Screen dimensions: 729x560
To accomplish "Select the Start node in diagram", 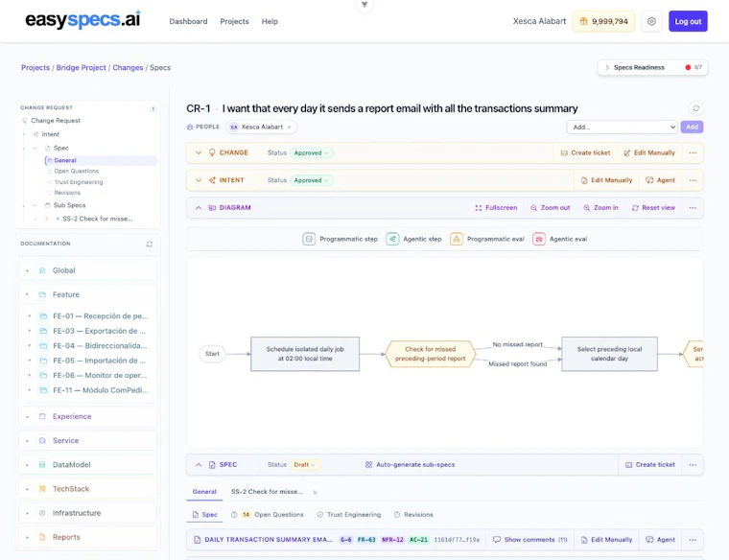I will (213, 354).
